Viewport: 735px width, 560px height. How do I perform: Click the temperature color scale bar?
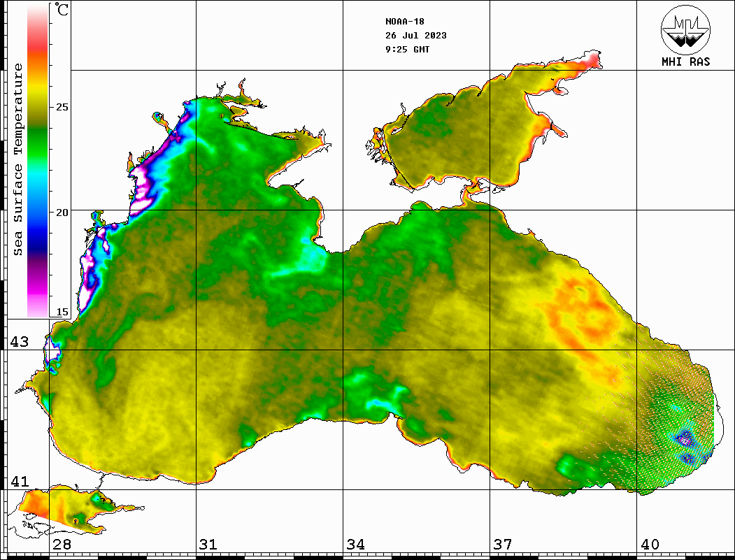[38, 161]
